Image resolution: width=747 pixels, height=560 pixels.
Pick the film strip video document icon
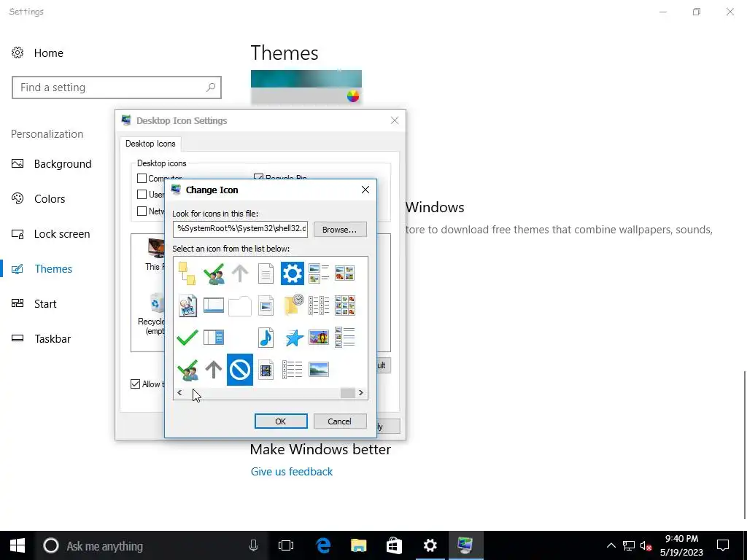tap(266, 370)
